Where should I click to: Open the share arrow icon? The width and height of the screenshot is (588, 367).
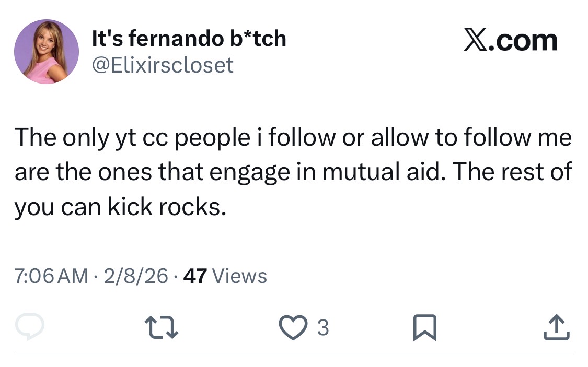pos(557,327)
